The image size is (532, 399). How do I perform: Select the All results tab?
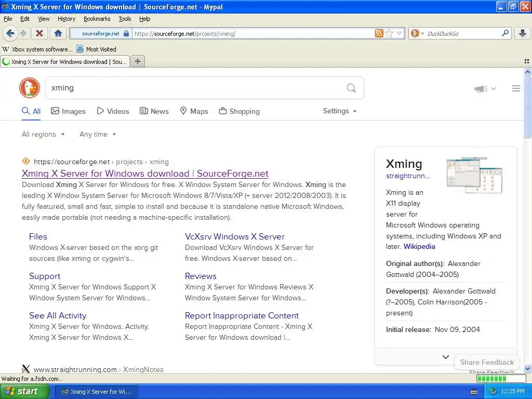[31, 111]
